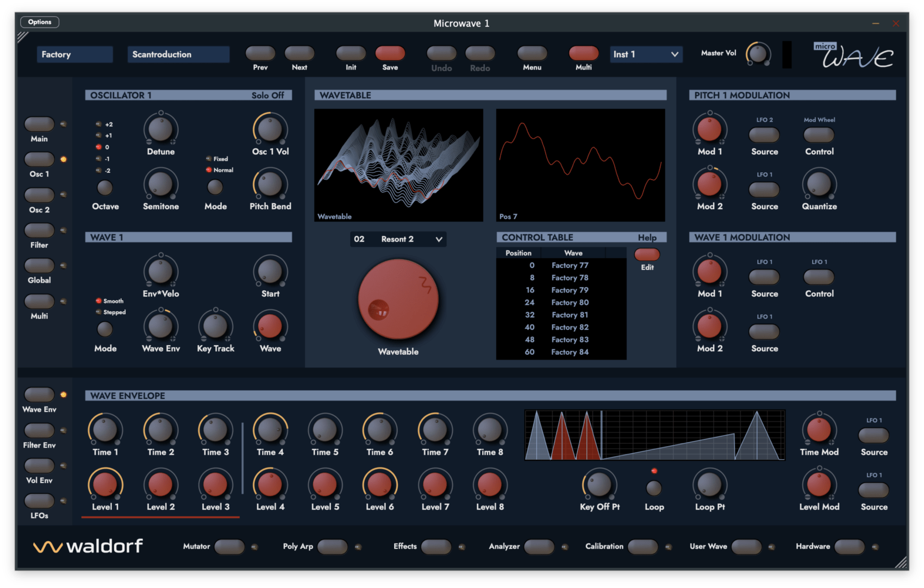Viewport: 924px width, 588px height.
Task: Toggle the Wave 1 Mode Smooth/Stepped switch
Action: point(105,329)
